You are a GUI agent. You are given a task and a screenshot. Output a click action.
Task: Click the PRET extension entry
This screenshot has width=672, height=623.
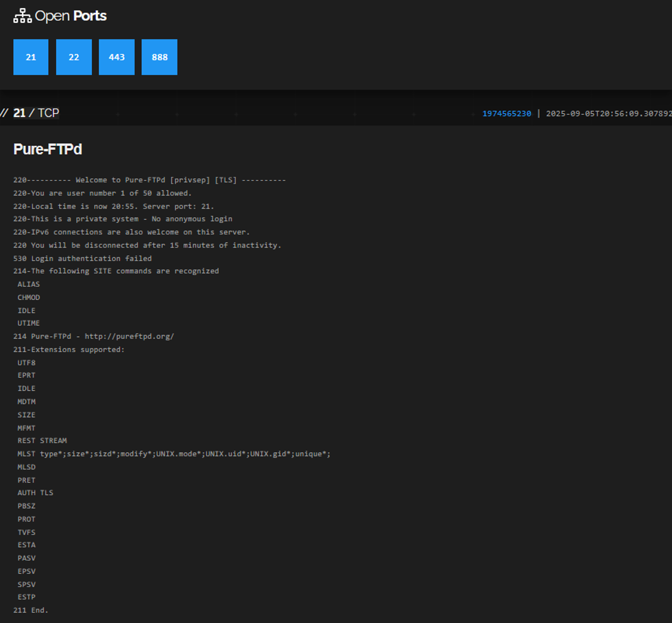tap(26, 481)
